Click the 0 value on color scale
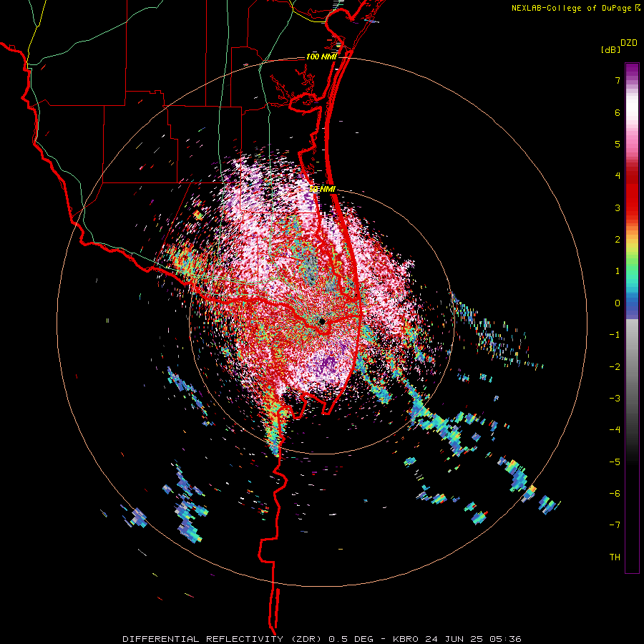This screenshot has height=644, width=644. click(618, 303)
